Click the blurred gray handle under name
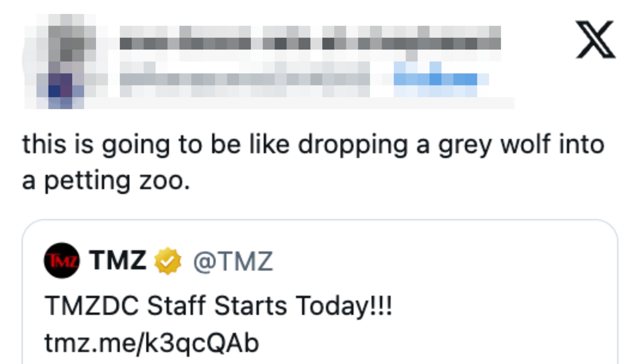635x364 pixels. [x=245, y=80]
